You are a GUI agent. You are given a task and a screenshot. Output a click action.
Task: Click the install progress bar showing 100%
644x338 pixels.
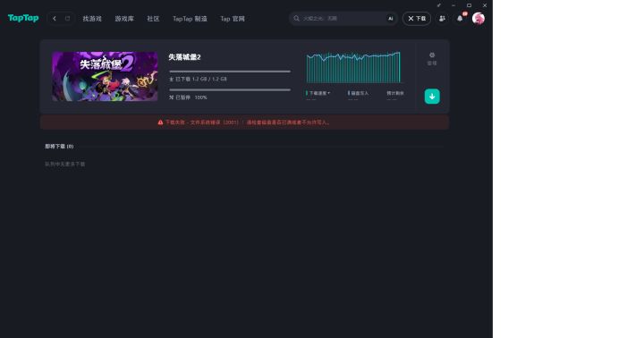pos(230,90)
